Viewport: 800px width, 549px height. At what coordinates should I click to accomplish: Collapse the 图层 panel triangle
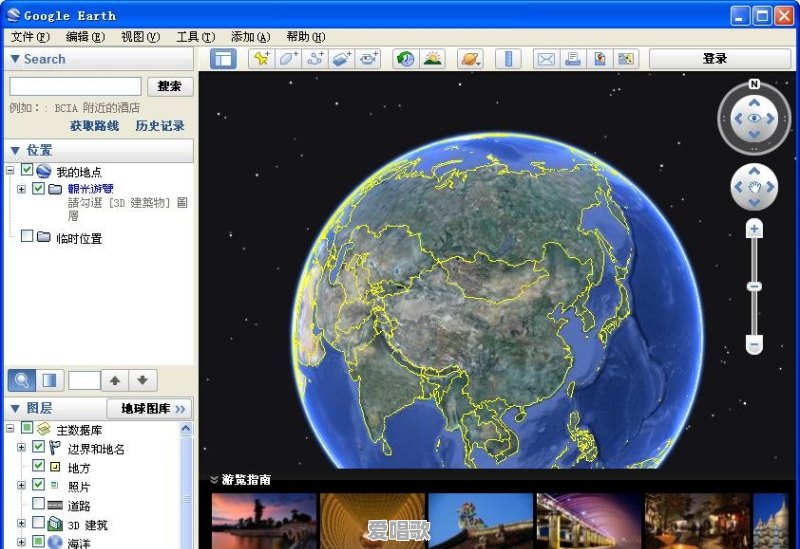coord(15,409)
